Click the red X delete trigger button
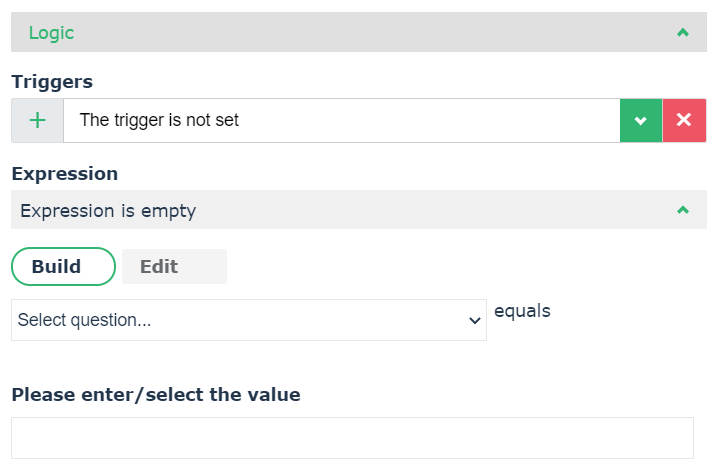This screenshot has width=715, height=469. (684, 120)
